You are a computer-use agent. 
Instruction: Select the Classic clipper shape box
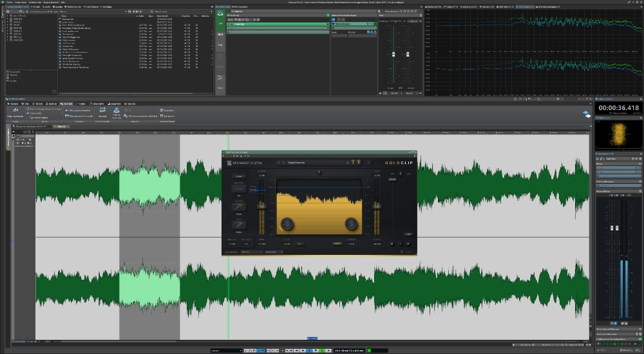[239, 207]
